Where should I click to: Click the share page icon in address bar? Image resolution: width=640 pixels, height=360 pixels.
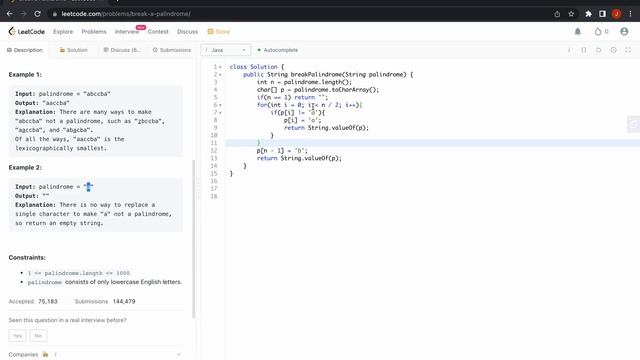pos(557,14)
